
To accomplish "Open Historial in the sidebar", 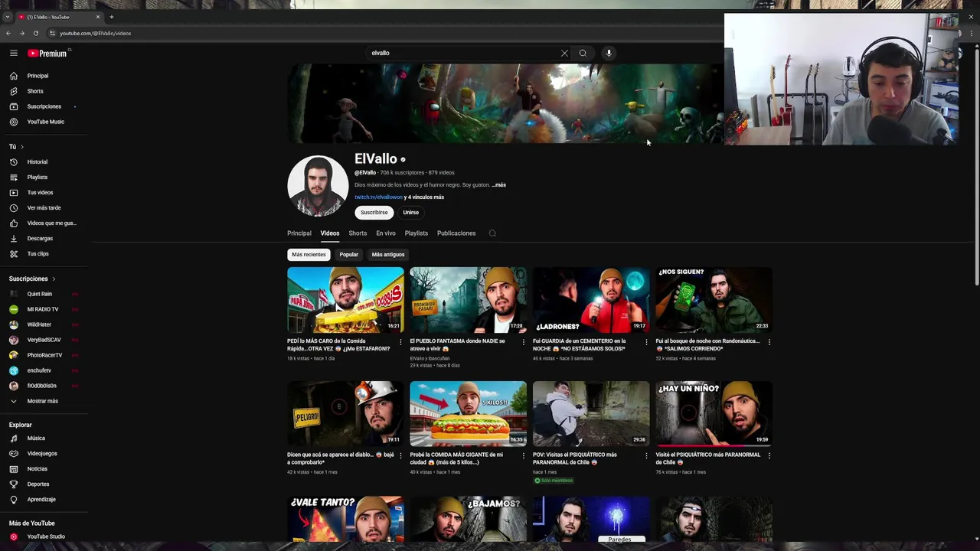I will (x=37, y=161).
